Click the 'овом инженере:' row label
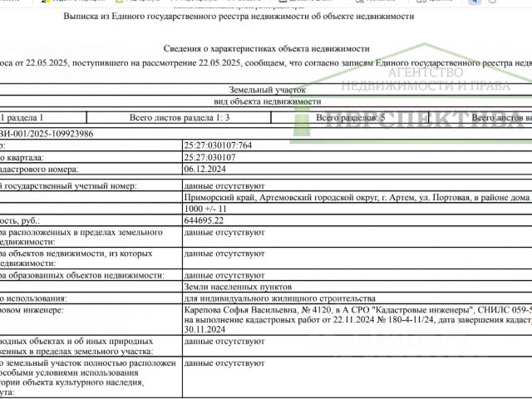Viewport: 532px width, 399px height. coord(32,310)
